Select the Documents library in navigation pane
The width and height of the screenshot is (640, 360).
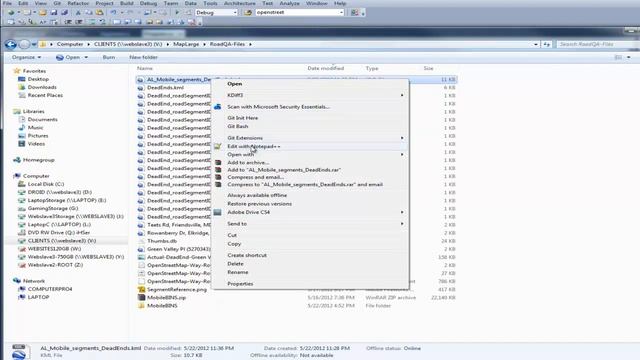point(42,120)
